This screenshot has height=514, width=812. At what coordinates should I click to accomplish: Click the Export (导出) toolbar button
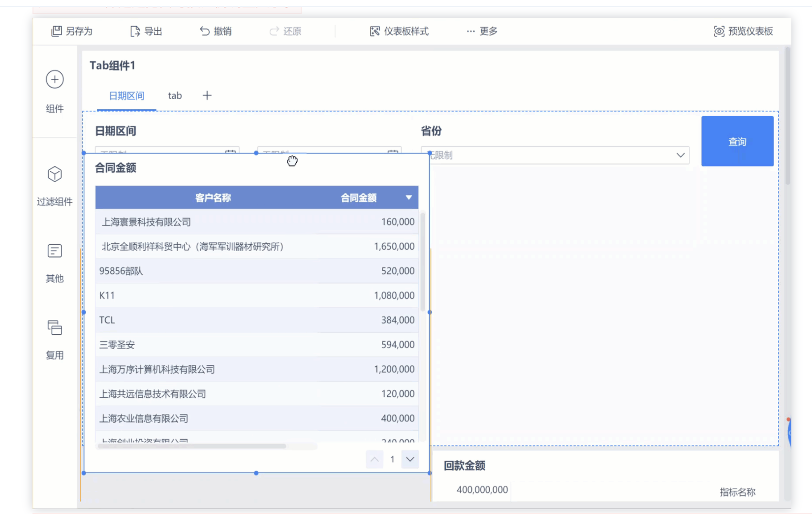[146, 31]
